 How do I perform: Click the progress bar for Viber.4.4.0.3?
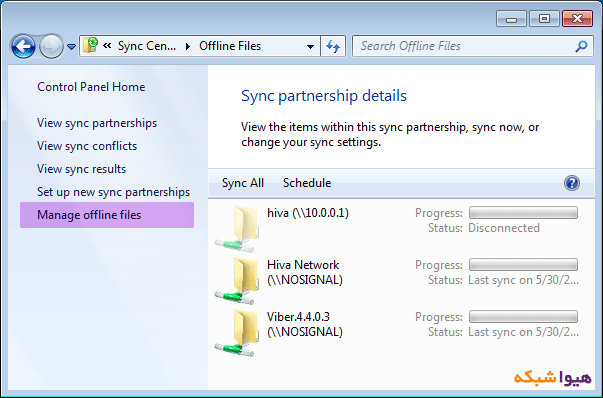pos(523,316)
